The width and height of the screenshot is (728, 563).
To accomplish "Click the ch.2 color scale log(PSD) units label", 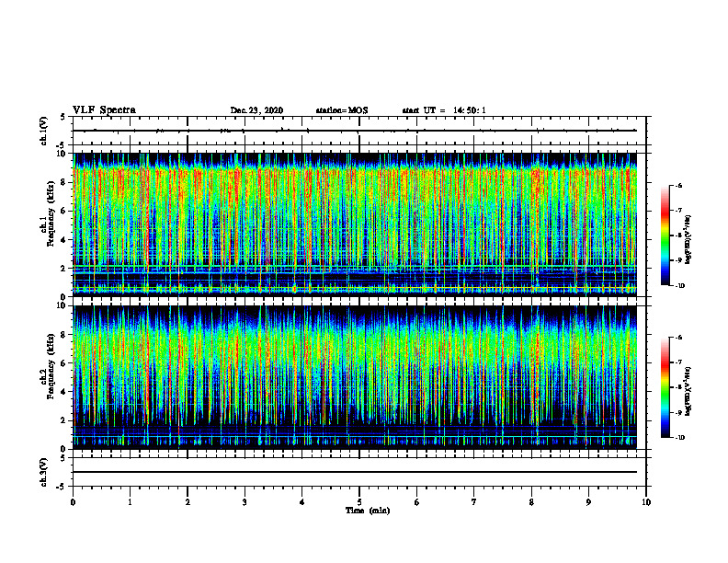I will pos(689,391).
